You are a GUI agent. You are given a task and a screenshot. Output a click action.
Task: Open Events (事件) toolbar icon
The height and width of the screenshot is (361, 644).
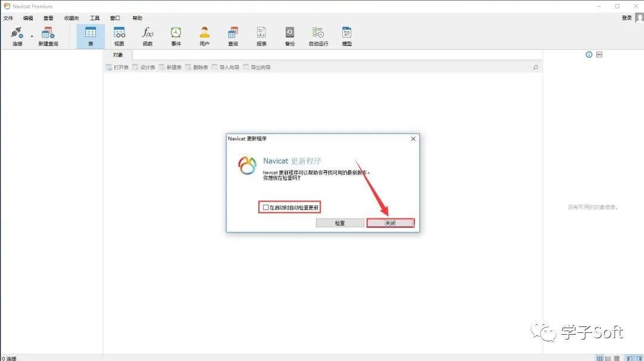pos(176,36)
